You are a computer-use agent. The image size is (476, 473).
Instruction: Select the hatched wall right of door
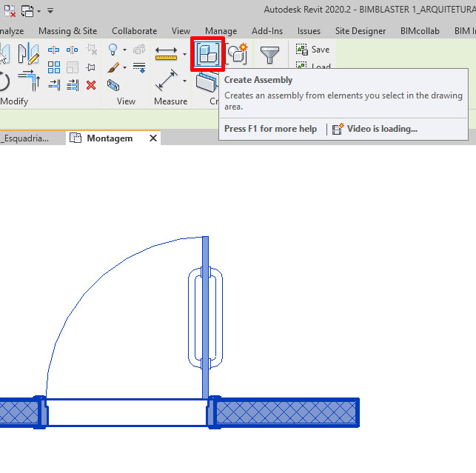[x=286, y=412]
